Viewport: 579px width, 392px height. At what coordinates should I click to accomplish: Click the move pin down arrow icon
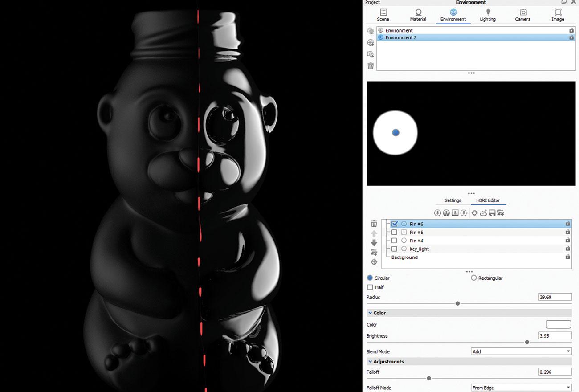(374, 242)
